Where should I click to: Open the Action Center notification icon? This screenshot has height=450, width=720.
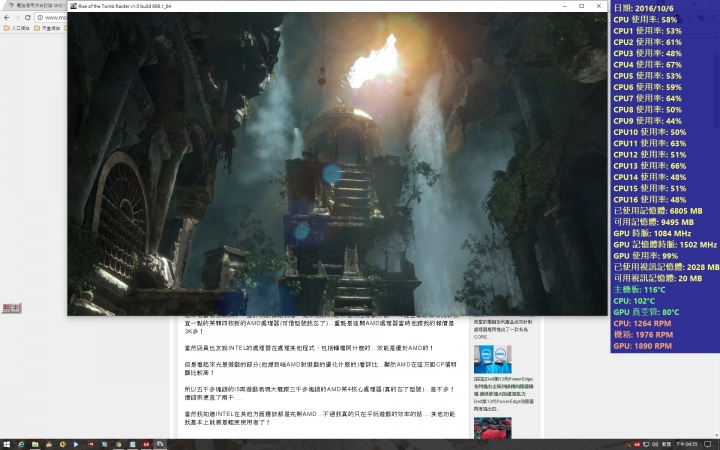708,444
